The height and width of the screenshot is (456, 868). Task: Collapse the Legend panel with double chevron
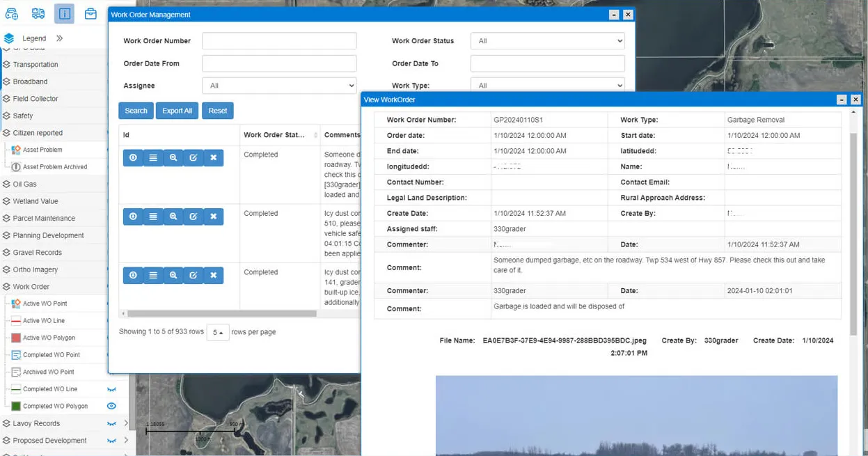pos(60,38)
